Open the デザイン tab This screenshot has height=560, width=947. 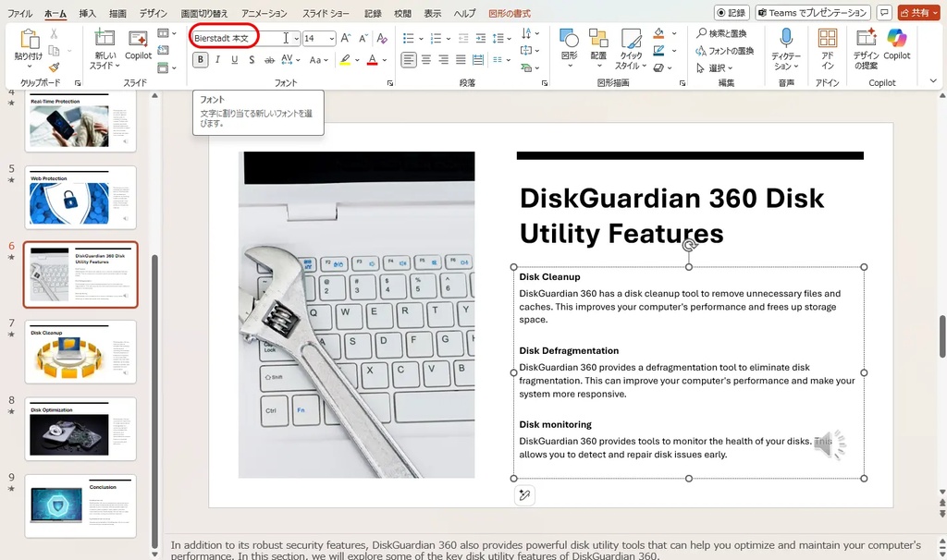[154, 13]
